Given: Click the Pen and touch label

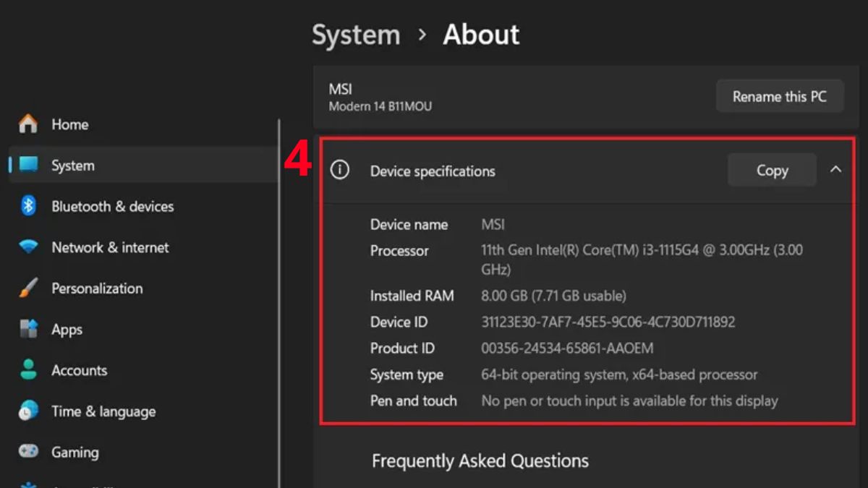Looking at the screenshot, I should 414,401.
